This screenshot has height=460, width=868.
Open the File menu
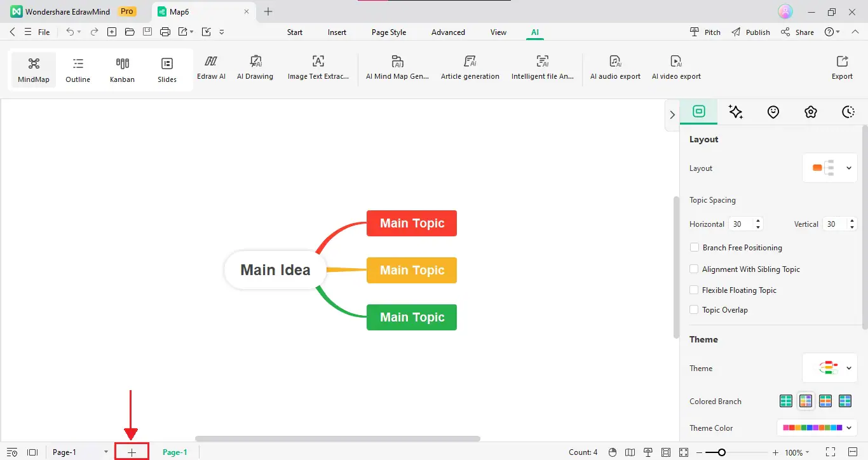[44, 32]
